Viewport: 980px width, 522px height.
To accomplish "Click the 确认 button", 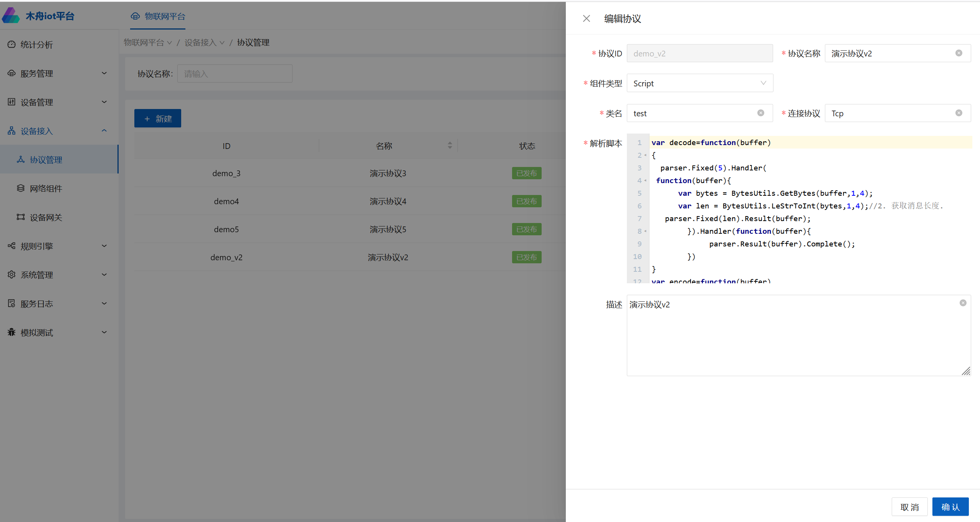I will 950,507.
